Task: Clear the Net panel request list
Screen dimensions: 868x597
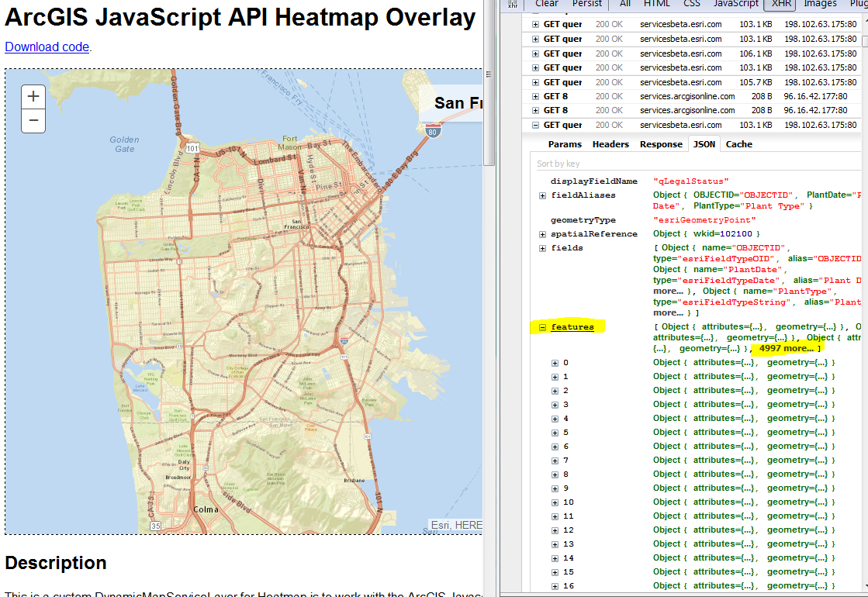Action: [x=546, y=4]
